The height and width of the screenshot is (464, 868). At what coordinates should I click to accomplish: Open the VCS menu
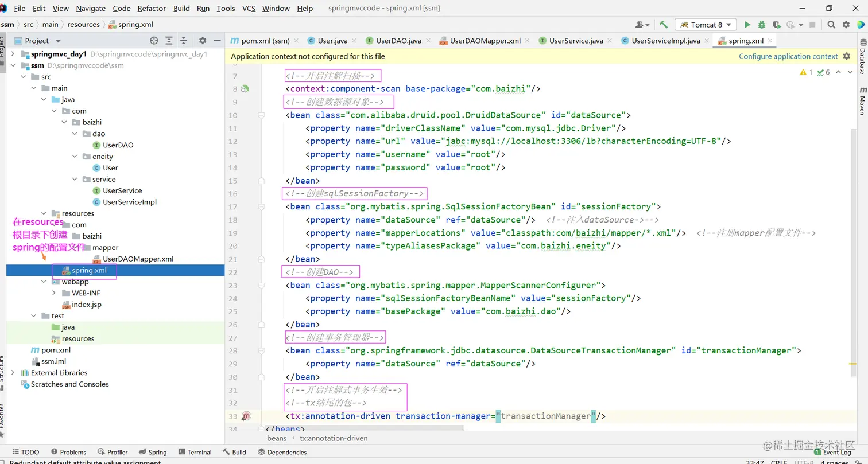249,8
